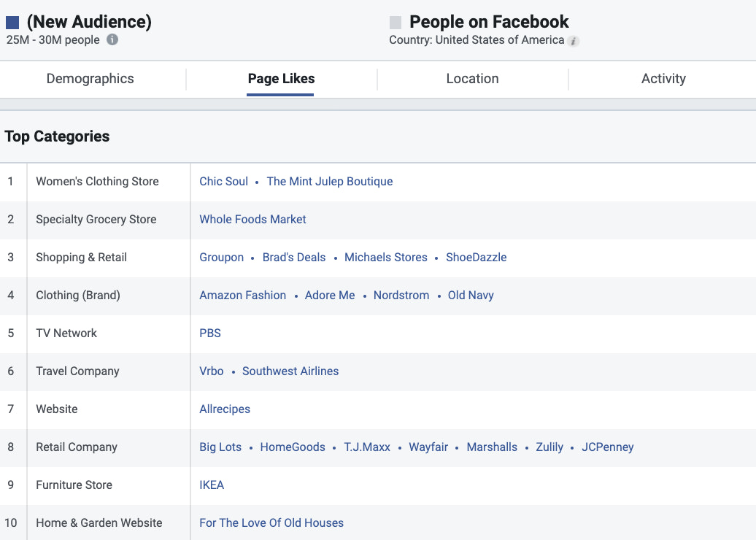
Task: Click the PBS link under TV Network
Action: pyautogui.click(x=210, y=333)
